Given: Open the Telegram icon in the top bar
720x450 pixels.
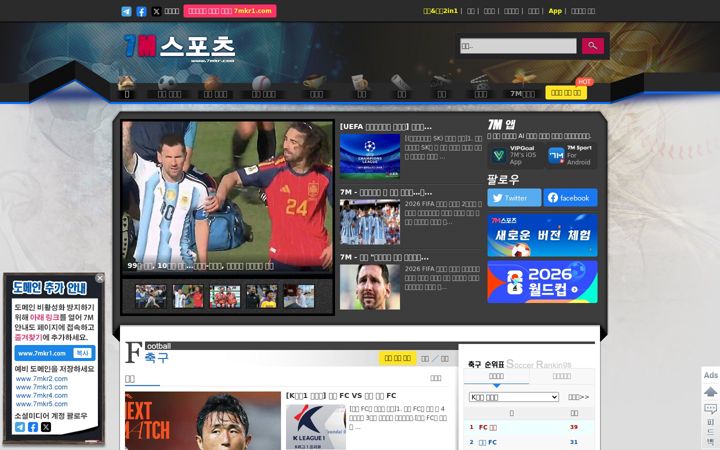Looking at the screenshot, I should (126, 11).
